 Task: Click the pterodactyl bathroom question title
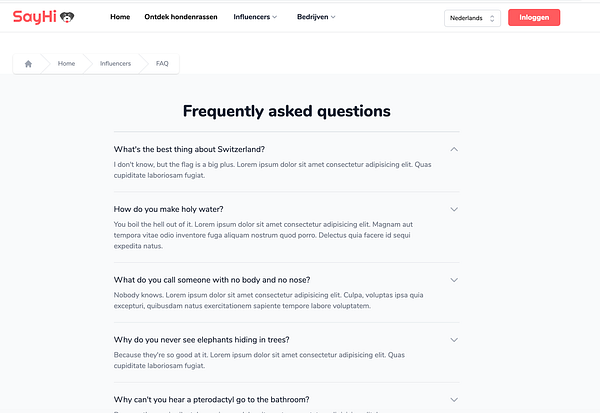(x=211, y=400)
